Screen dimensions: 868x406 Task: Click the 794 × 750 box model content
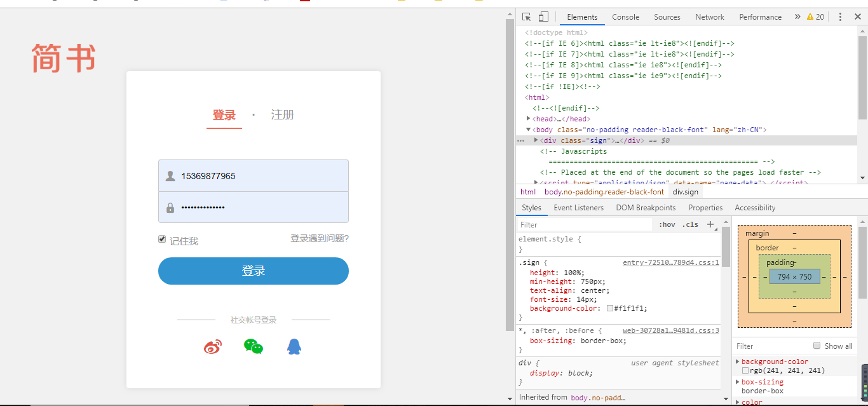coord(794,276)
